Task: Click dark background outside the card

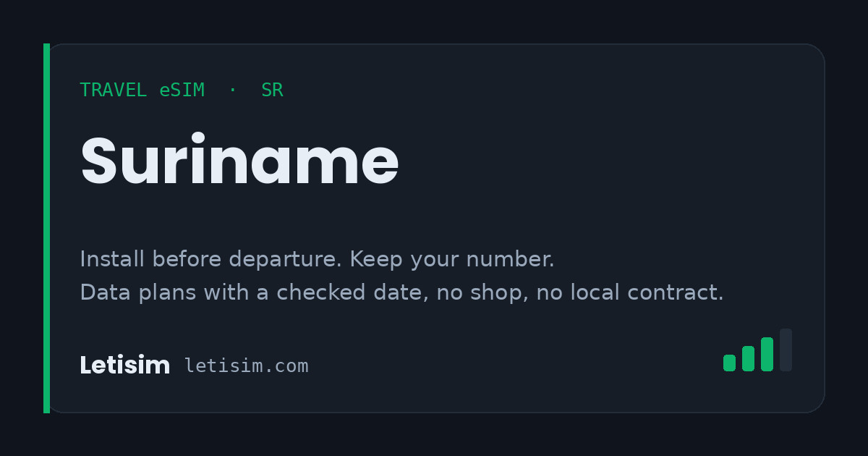Action: click(x=434, y=20)
